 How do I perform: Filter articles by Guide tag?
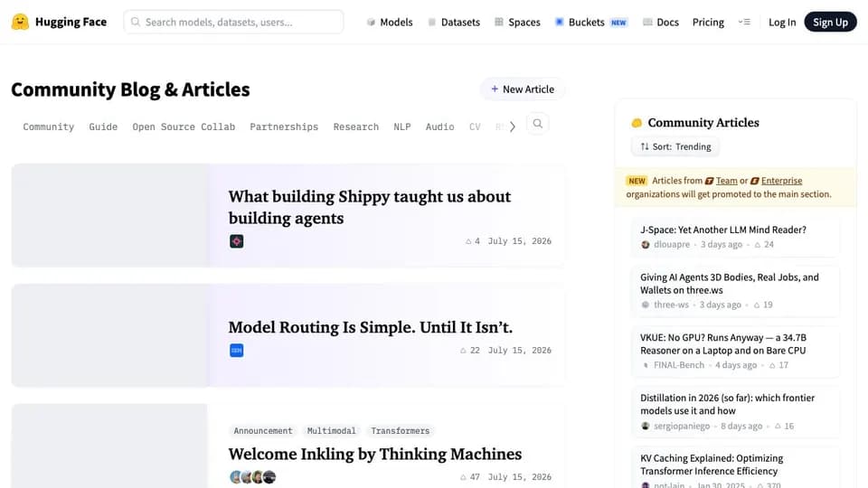(103, 127)
